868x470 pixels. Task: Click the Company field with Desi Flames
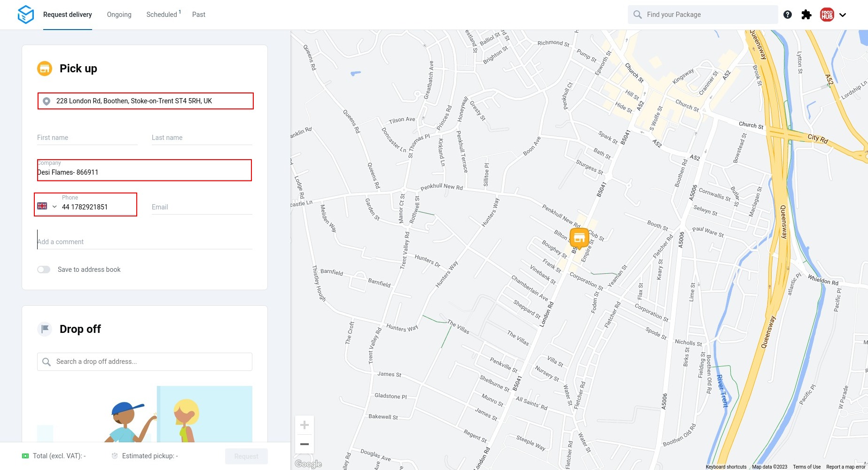145,170
